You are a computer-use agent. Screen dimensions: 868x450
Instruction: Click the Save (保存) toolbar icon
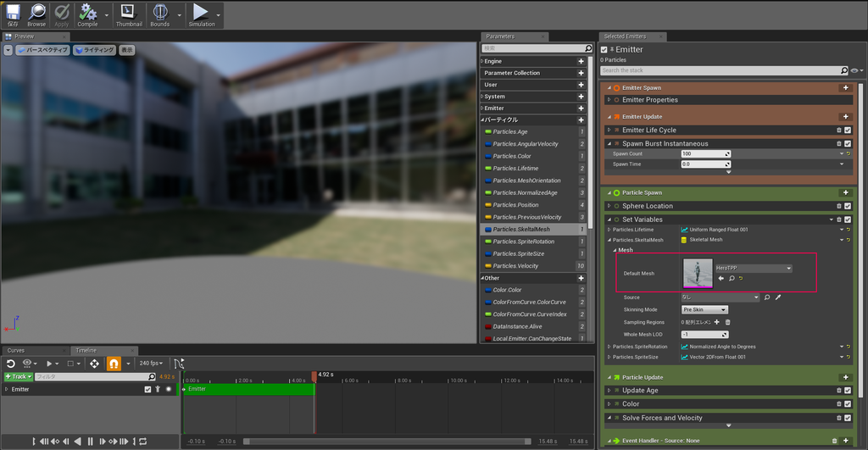point(13,12)
